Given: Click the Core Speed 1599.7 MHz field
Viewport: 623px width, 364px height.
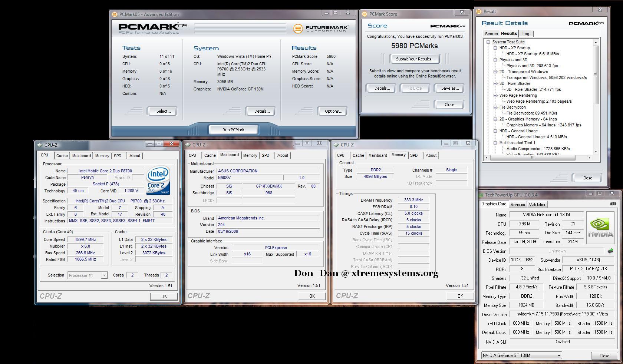Looking at the screenshot, I should pyautogui.click(x=86, y=240).
